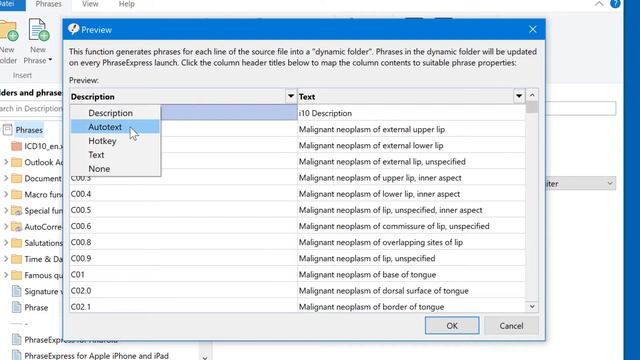
Task: Click the PhraseExpress for Apple iPhone document icon
Action: 16,356
